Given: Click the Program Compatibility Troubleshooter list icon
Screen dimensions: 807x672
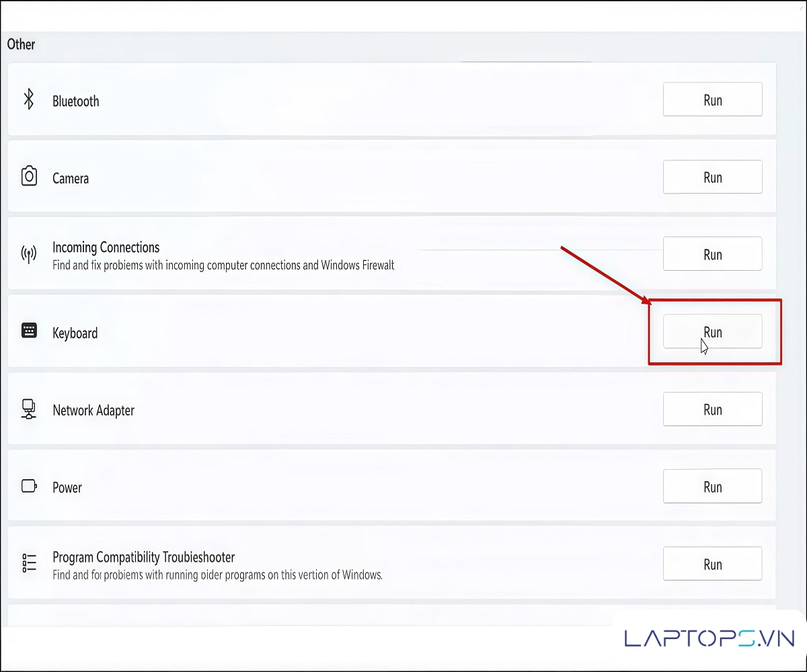Looking at the screenshot, I should click(29, 563).
